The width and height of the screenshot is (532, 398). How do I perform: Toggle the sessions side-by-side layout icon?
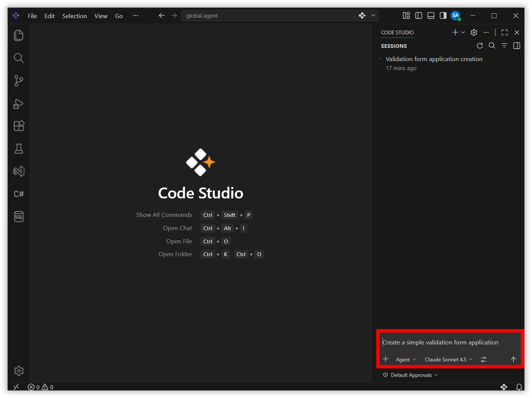(517, 46)
